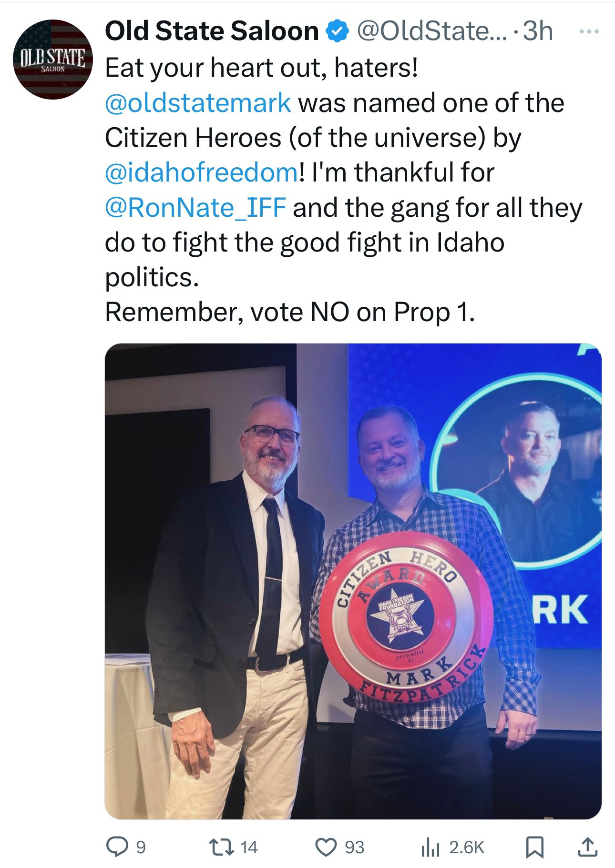
Task: View tweet analytics bar chart icon
Action: [x=430, y=848]
